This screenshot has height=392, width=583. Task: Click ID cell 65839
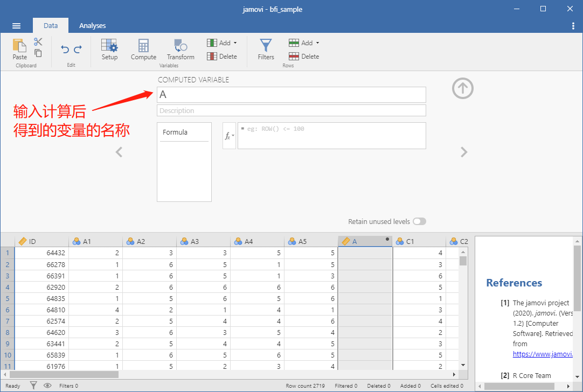point(41,355)
